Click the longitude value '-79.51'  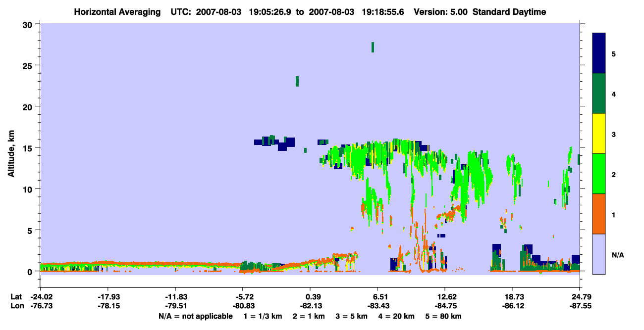[176, 306]
